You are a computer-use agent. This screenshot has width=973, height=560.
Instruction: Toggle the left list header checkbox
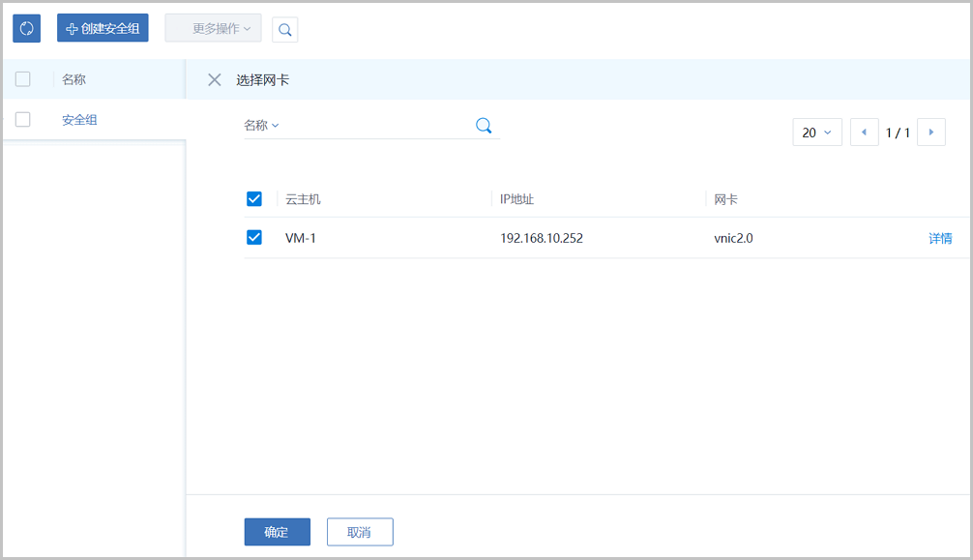click(23, 79)
